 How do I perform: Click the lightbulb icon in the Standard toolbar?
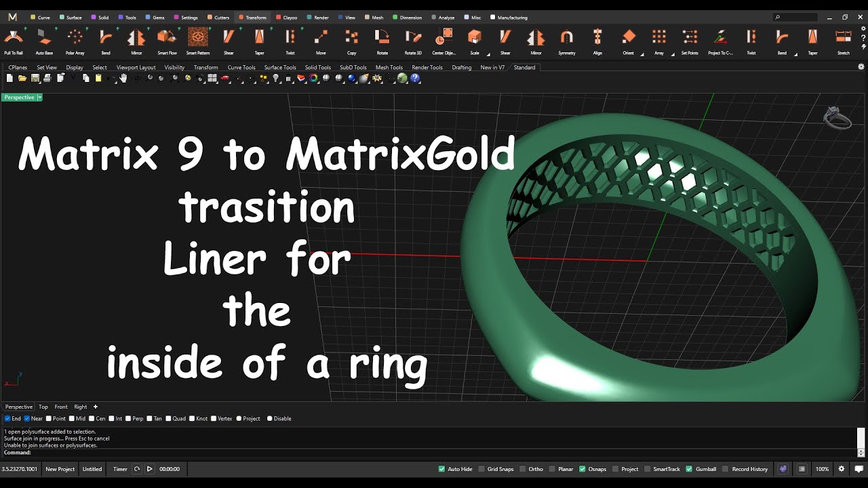coord(276,79)
